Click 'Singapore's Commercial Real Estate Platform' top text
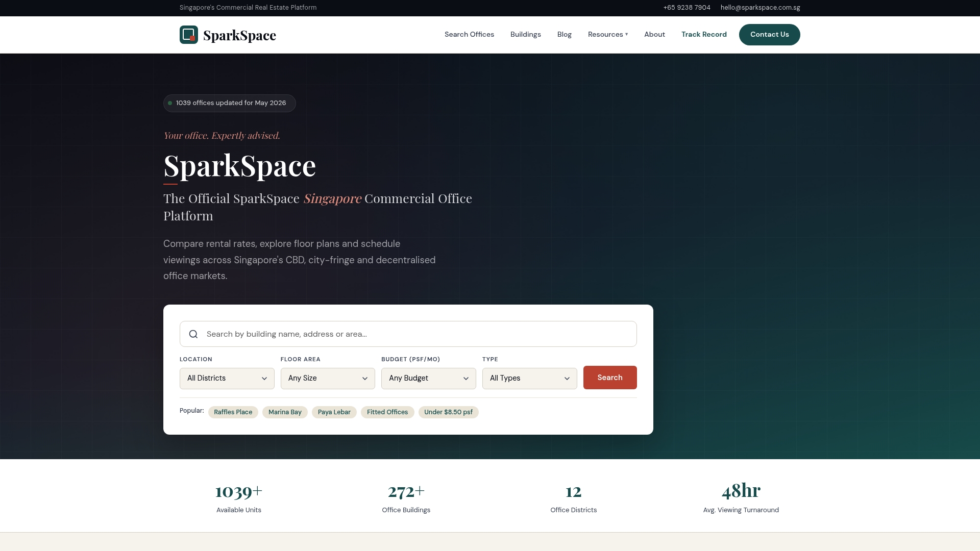Screen dimensions: 980x551 coord(248,8)
